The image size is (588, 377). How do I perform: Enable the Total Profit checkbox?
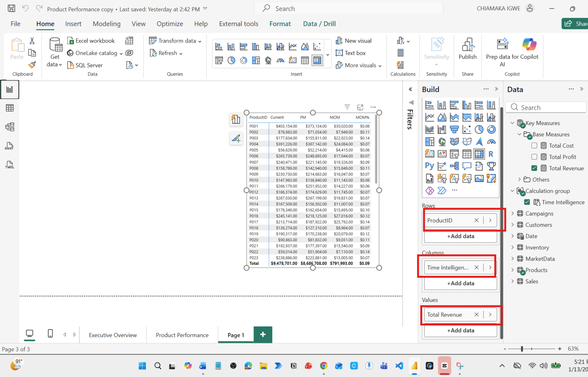(x=534, y=157)
